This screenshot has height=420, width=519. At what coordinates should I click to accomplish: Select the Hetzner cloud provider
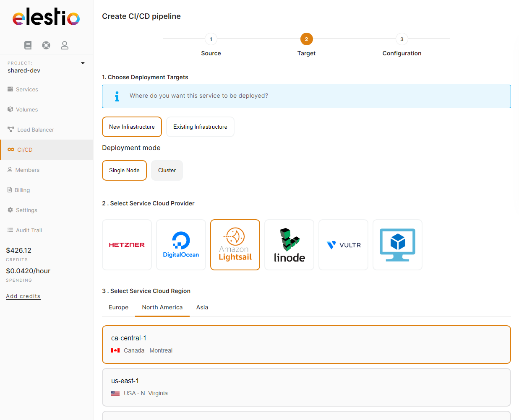127,245
